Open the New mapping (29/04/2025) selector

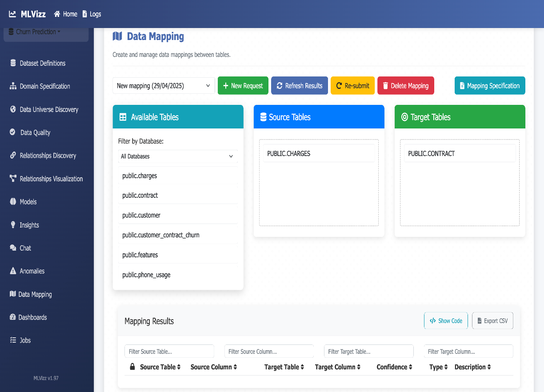pyautogui.click(x=164, y=86)
